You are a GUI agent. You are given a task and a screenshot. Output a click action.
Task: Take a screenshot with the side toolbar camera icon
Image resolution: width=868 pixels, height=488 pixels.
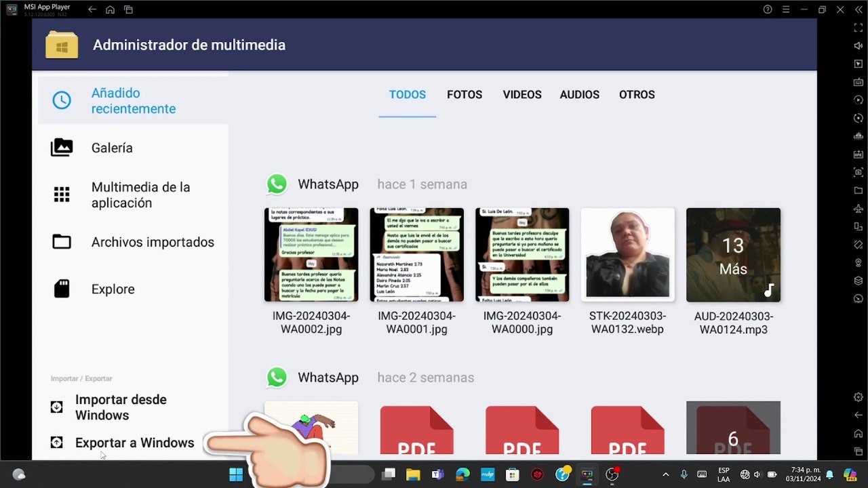(x=858, y=172)
